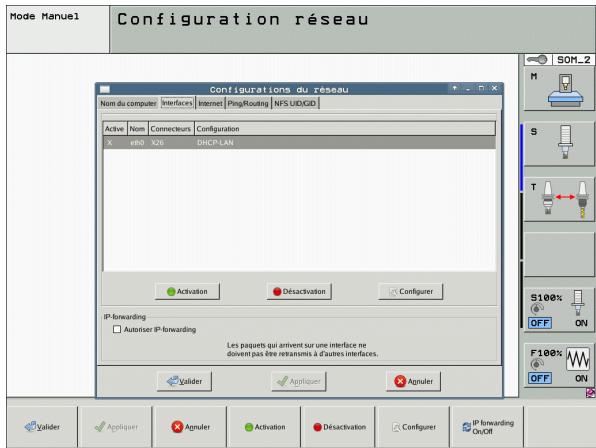
Task: Turn spindle override OFF in S100% panel
Action: coord(540,323)
